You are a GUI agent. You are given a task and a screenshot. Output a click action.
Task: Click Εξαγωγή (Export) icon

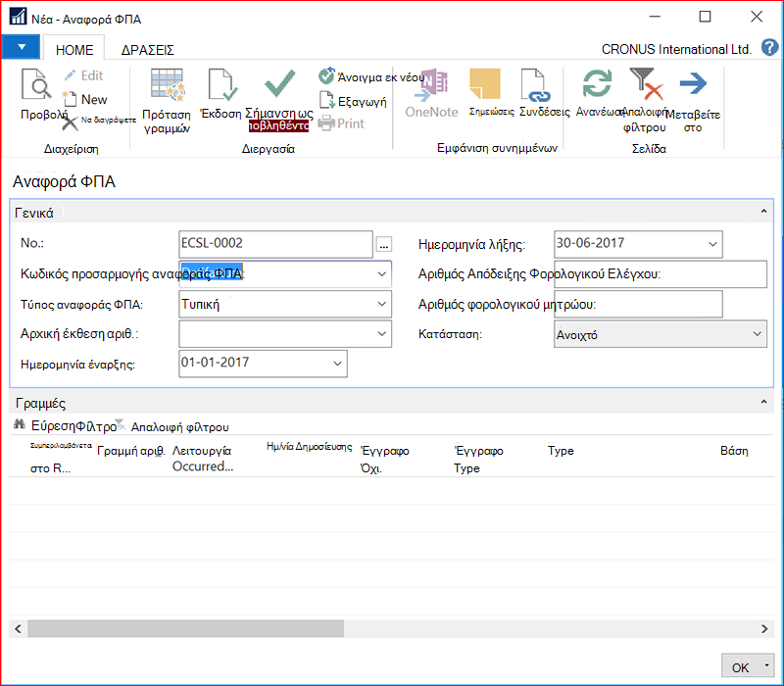click(327, 100)
